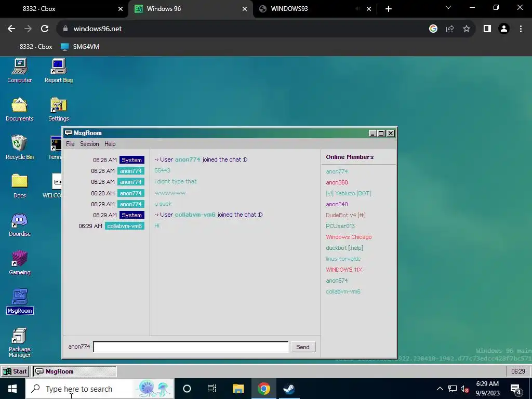The image size is (532, 399).
Task: Select anon360 in Online Members
Action: [337, 182]
